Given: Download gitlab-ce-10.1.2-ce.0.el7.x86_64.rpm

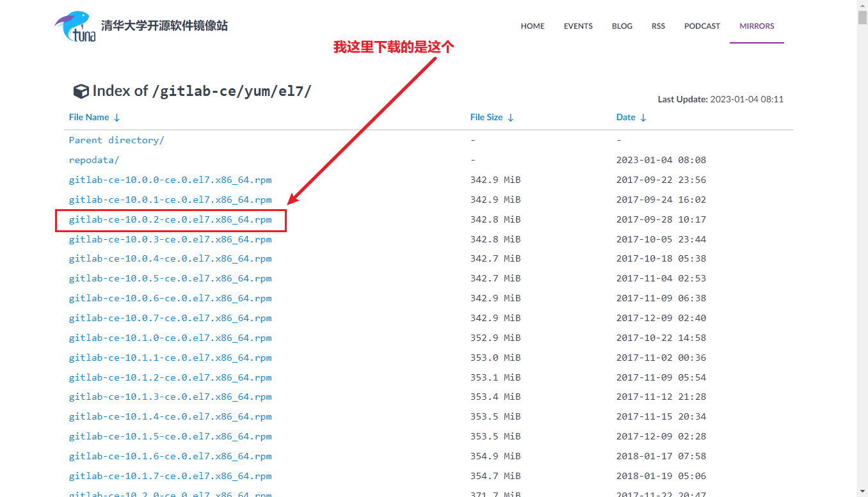Looking at the screenshot, I should coord(170,377).
